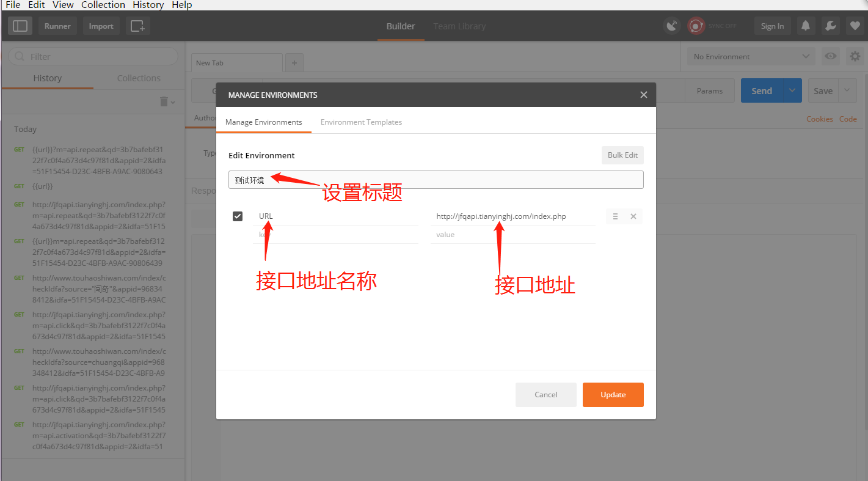The height and width of the screenshot is (481, 868).
Task: Close the Manage Environments dialog
Action: pos(643,95)
